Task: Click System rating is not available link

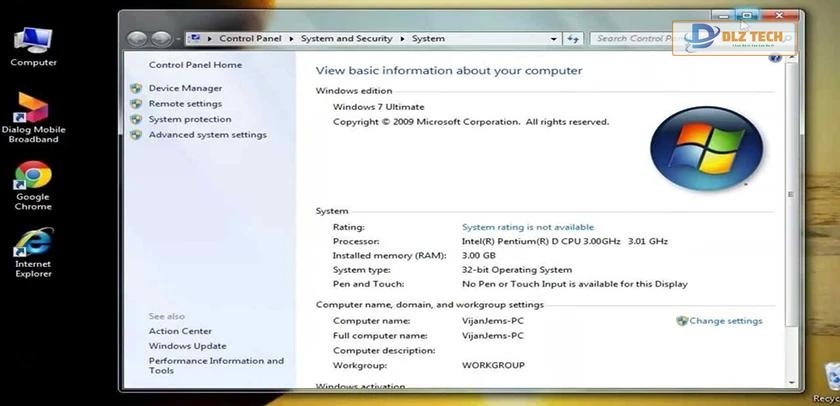Action: pyautogui.click(x=527, y=227)
